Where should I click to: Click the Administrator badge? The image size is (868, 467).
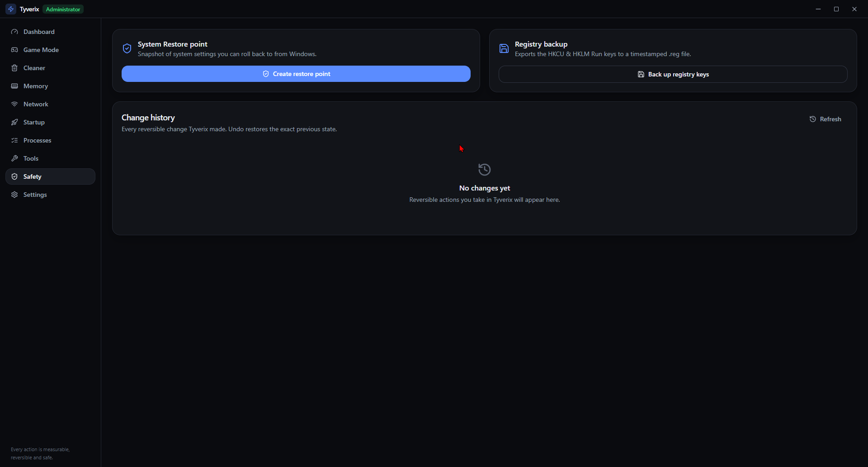[x=63, y=9]
